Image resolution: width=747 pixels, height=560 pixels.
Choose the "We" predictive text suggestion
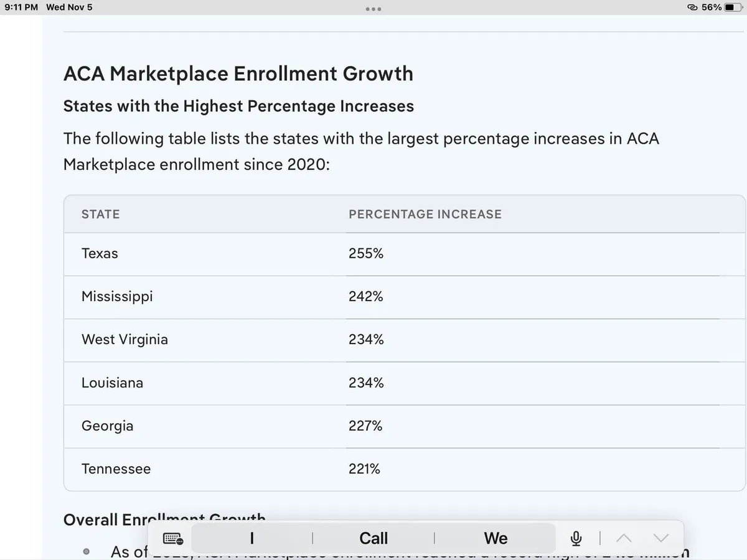coord(496,538)
